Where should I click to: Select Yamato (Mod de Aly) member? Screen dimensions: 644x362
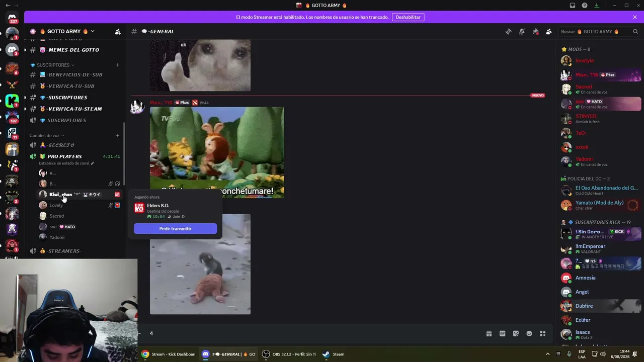click(x=601, y=205)
